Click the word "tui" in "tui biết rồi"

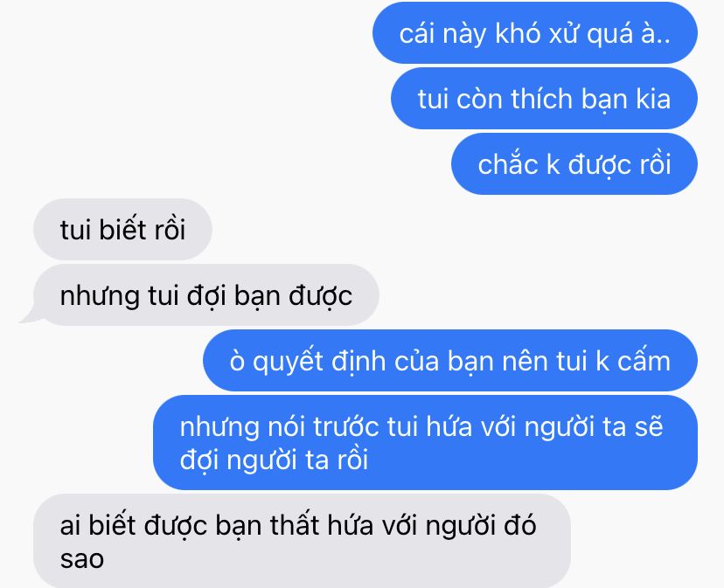(75, 230)
